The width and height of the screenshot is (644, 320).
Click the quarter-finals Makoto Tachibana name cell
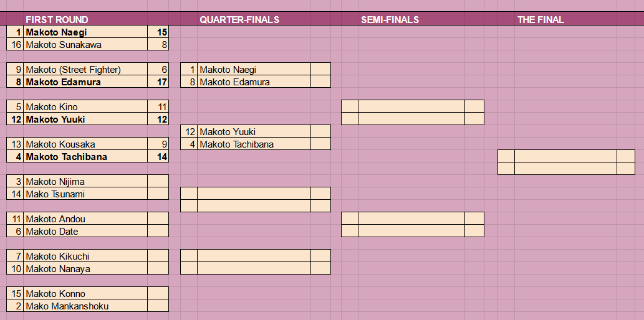(x=254, y=144)
